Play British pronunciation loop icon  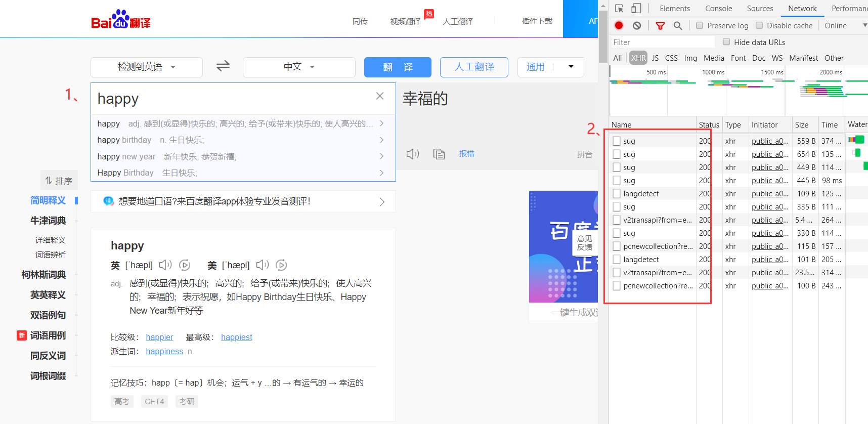pos(185,265)
